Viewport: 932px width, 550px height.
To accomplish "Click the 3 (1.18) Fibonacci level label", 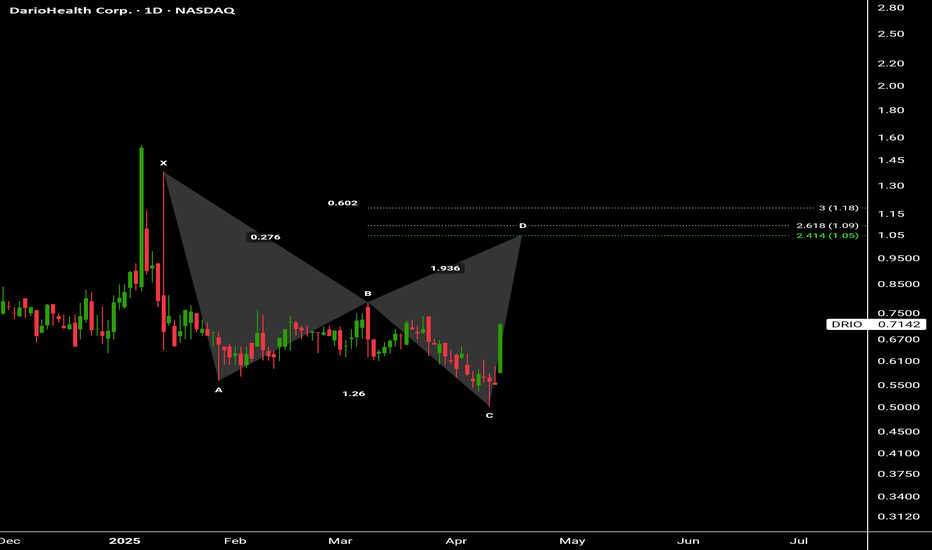I will tap(839, 208).
